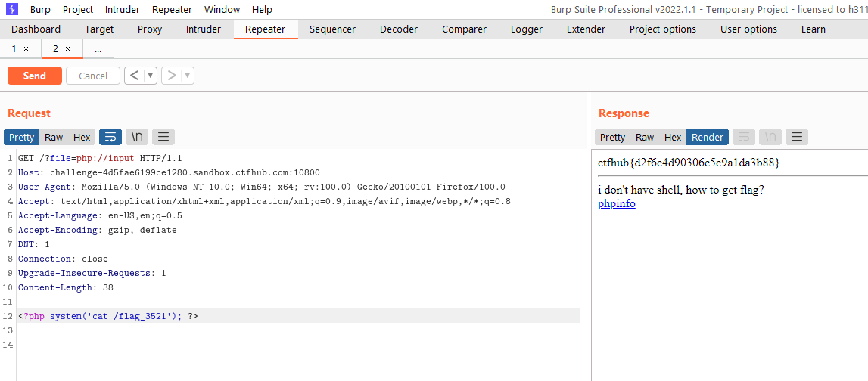This screenshot has width=868, height=381.
Task: Select Pretty view in Response panel
Action: 612,137
